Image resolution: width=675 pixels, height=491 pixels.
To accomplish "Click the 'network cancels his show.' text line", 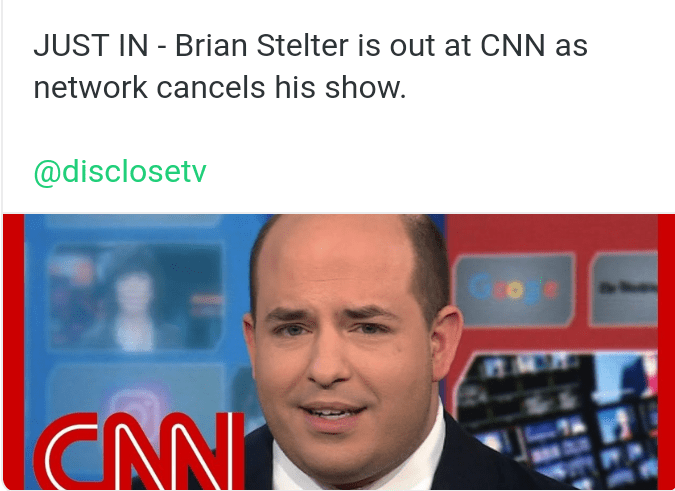I will click(x=220, y=88).
